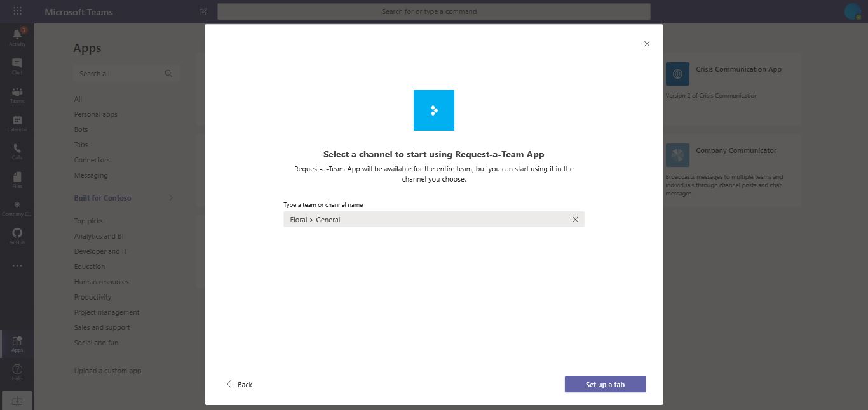The height and width of the screenshot is (410, 868).
Task: Select Connectors category
Action: [92, 160]
